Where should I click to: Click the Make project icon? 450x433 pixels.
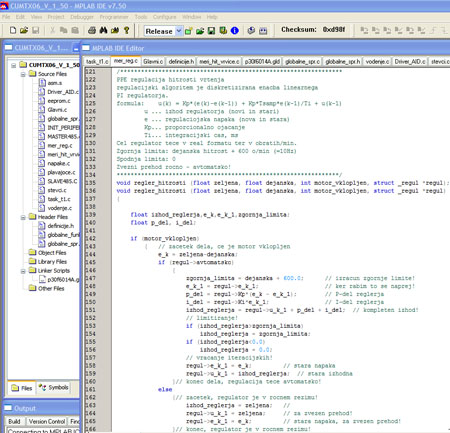click(x=251, y=31)
